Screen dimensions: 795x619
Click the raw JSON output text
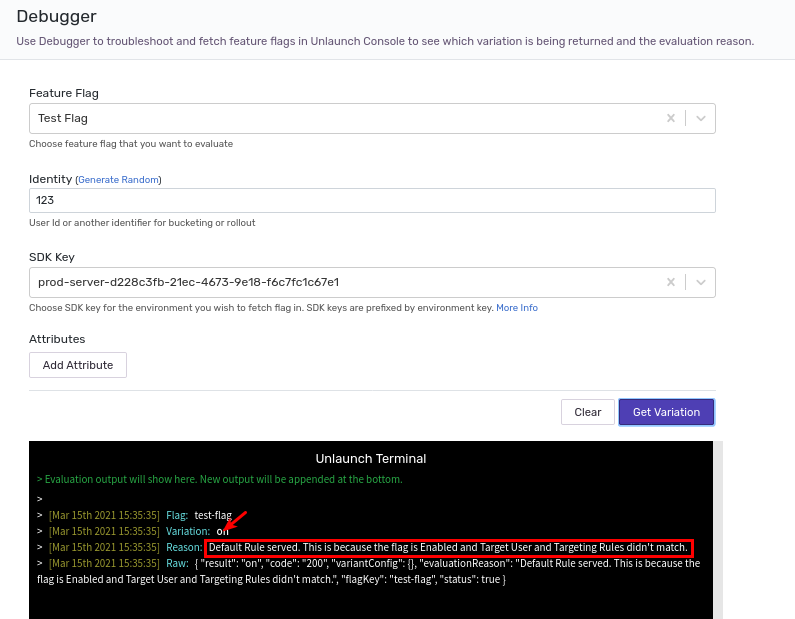(x=369, y=571)
